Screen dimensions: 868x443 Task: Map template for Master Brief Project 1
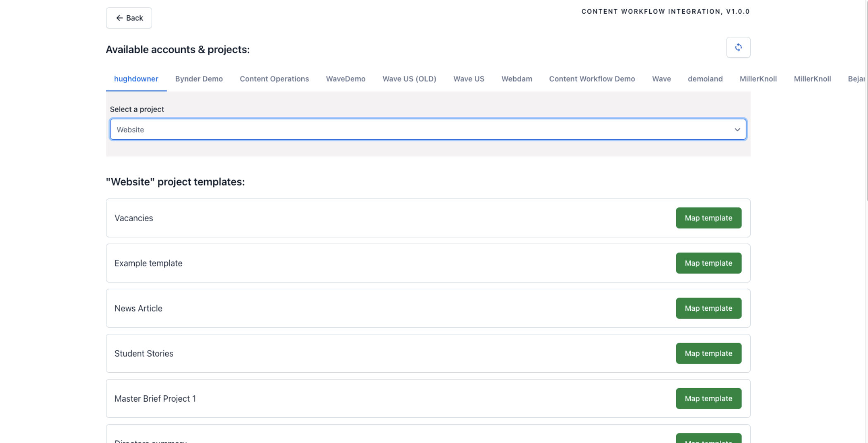point(708,398)
